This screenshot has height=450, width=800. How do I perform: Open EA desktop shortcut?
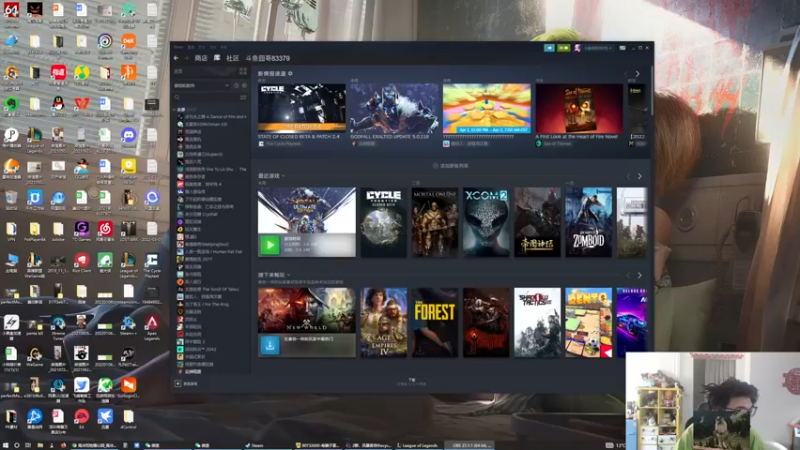(x=81, y=419)
